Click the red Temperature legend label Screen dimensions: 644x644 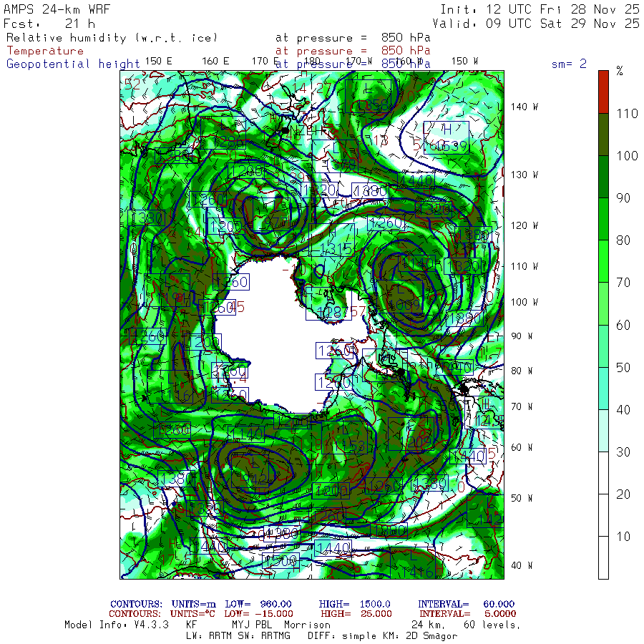[45, 51]
